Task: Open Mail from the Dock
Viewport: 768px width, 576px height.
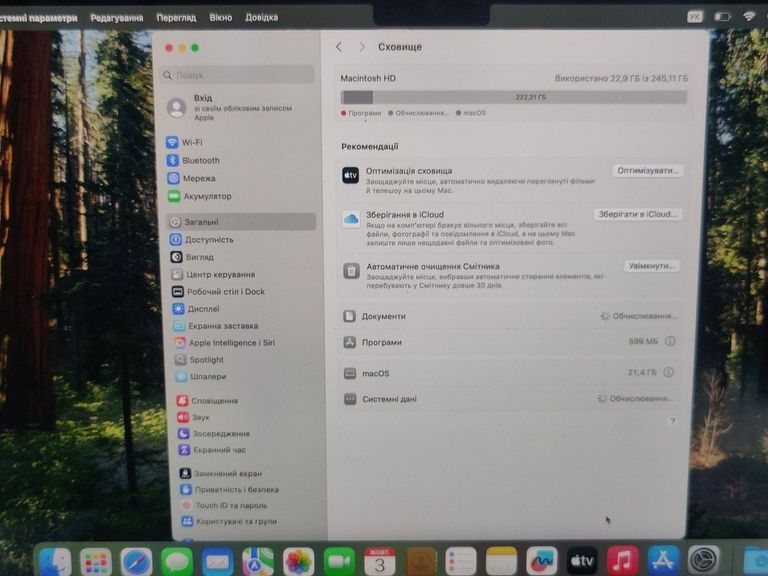Action: [217, 562]
